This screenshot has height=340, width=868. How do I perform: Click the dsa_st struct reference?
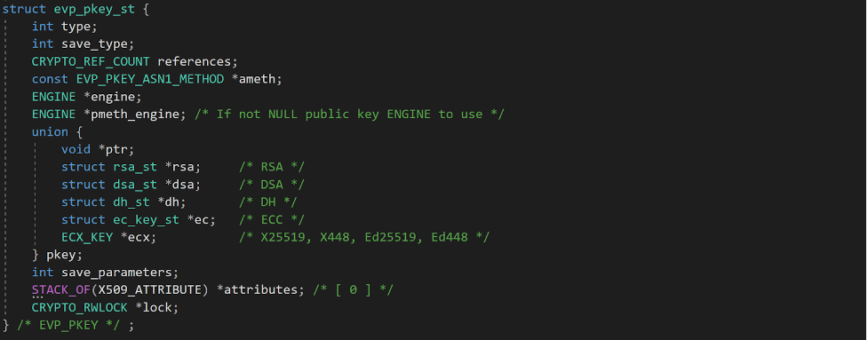click(x=134, y=185)
